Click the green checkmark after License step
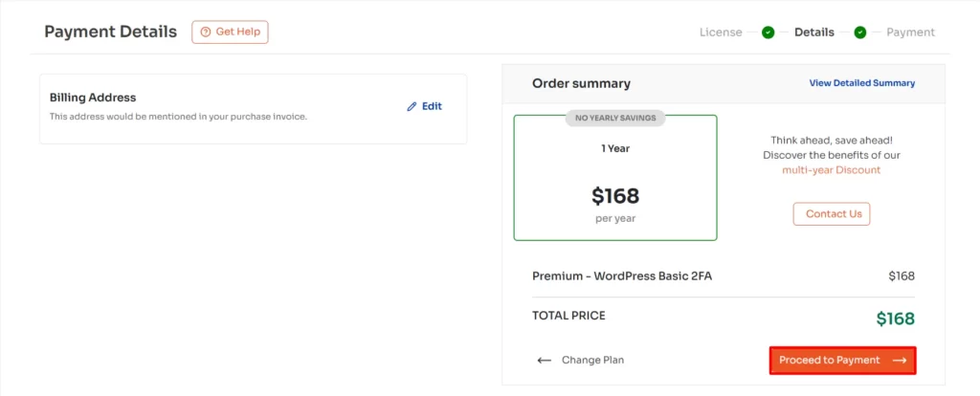Viewport: 980px width, 396px height. 768,33
